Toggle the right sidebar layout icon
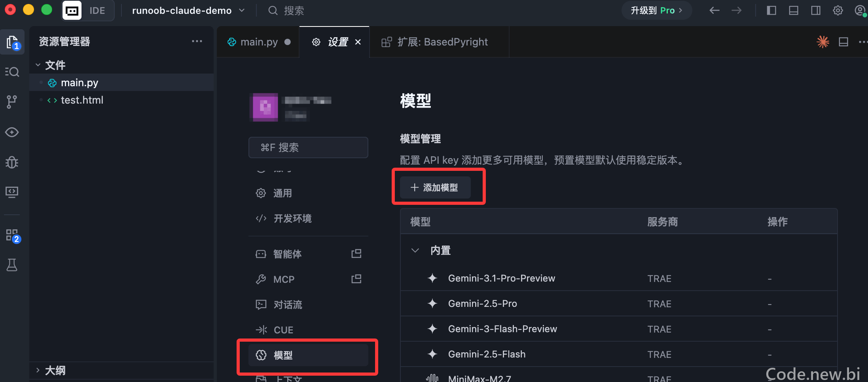Screen dimensions: 868x382 tap(815, 11)
